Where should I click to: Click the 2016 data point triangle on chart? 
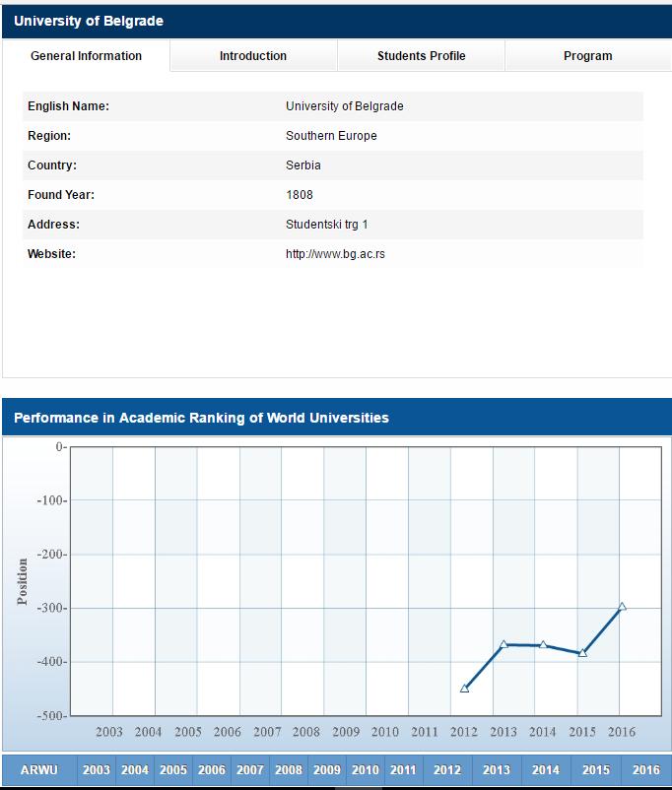[622, 607]
